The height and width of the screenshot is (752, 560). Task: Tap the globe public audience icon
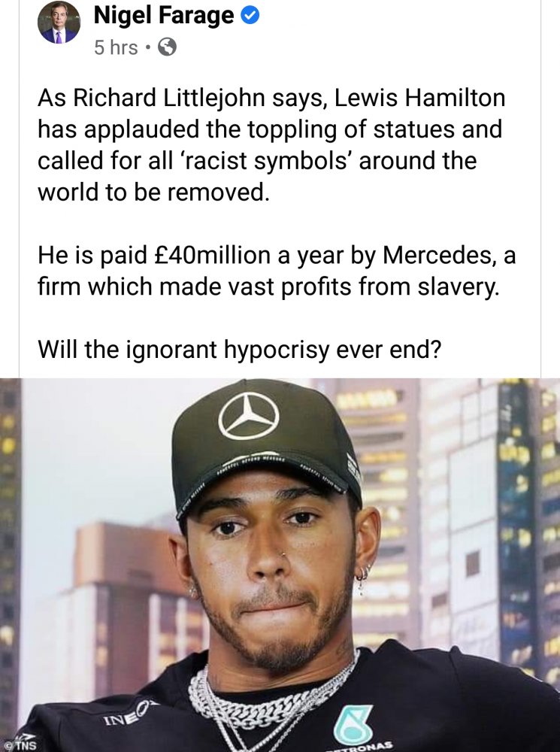click(168, 47)
